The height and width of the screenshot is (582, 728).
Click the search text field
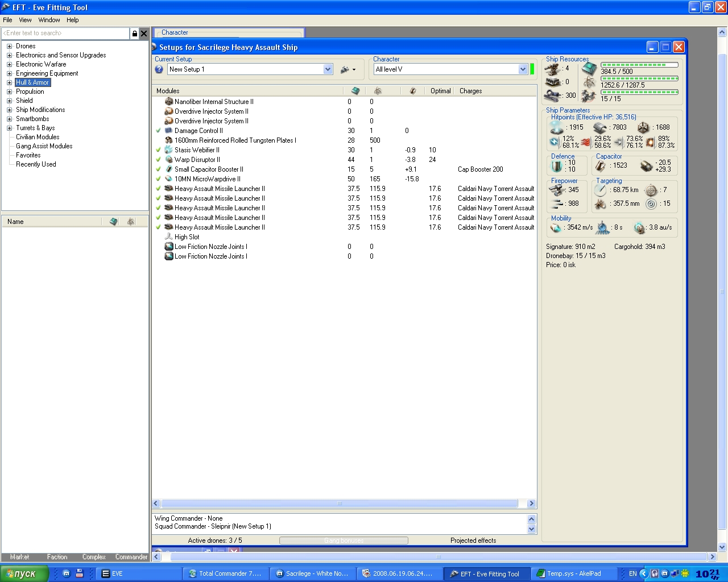tap(65, 34)
